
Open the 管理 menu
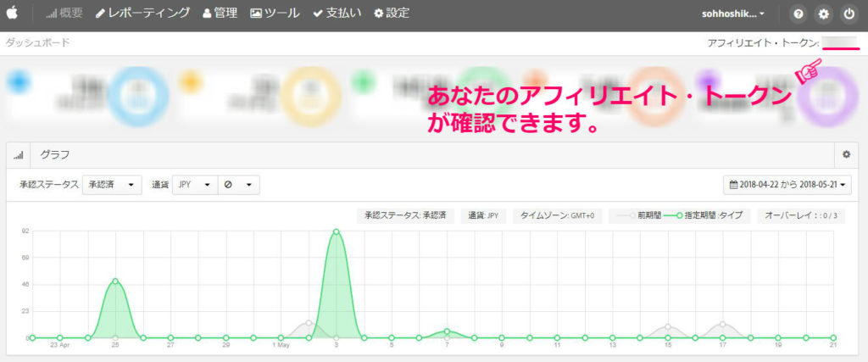(220, 14)
